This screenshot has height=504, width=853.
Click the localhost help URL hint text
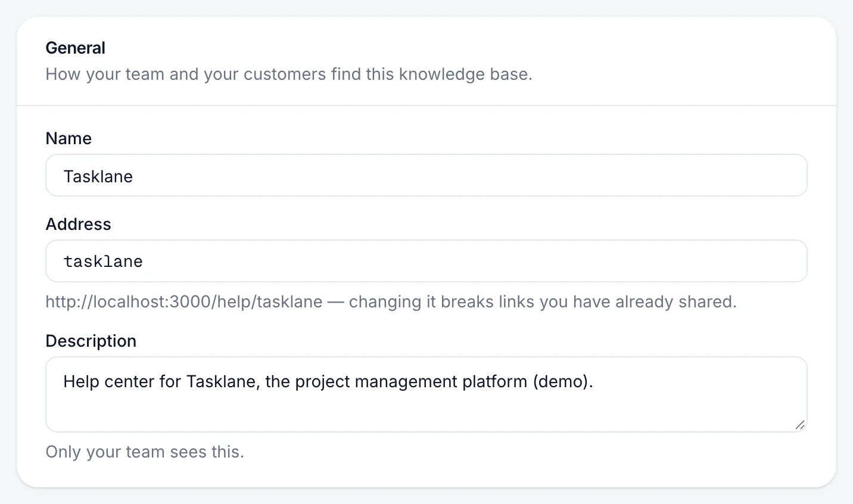click(x=391, y=301)
